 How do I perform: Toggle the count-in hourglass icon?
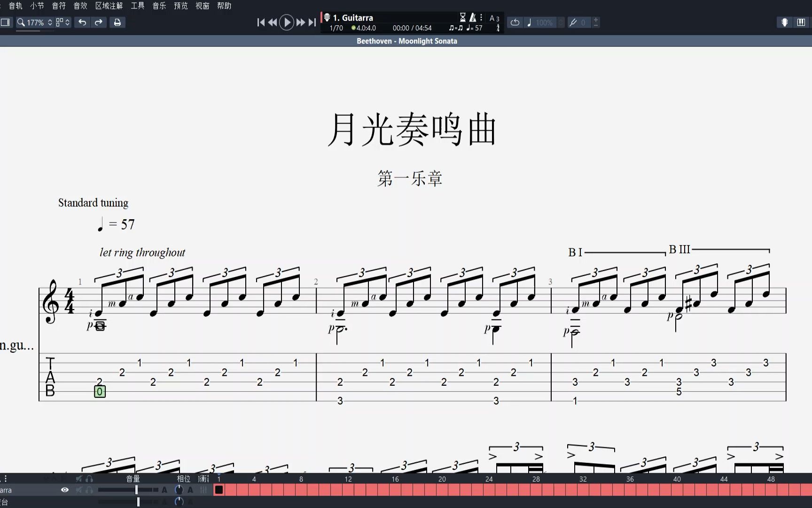463,17
